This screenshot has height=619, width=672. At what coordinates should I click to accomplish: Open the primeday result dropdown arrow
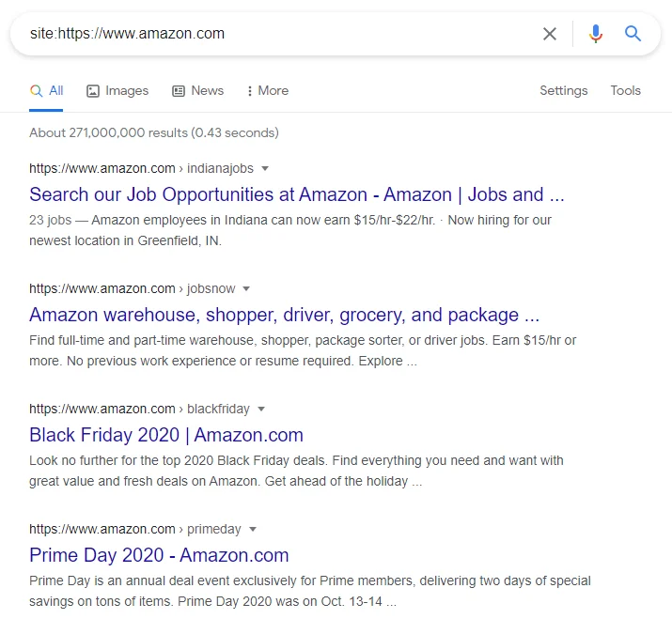pos(253,530)
